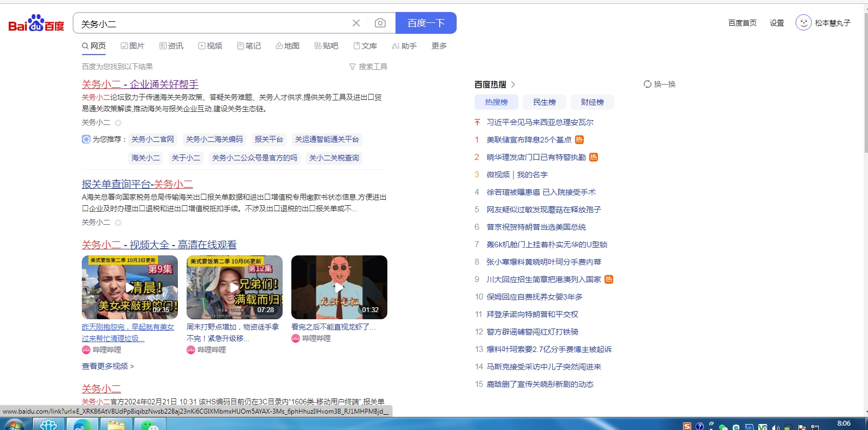
Task: Open the Windows Start button
Action: (x=15, y=424)
